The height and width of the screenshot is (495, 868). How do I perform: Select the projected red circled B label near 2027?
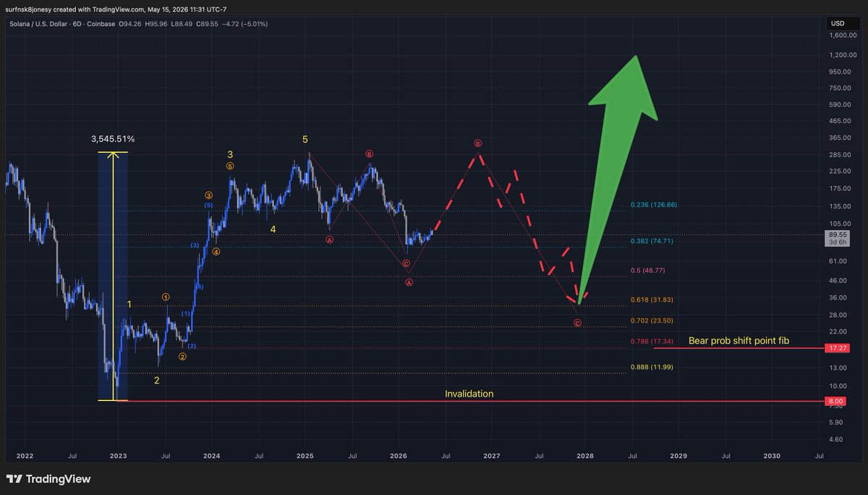coord(478,143)
